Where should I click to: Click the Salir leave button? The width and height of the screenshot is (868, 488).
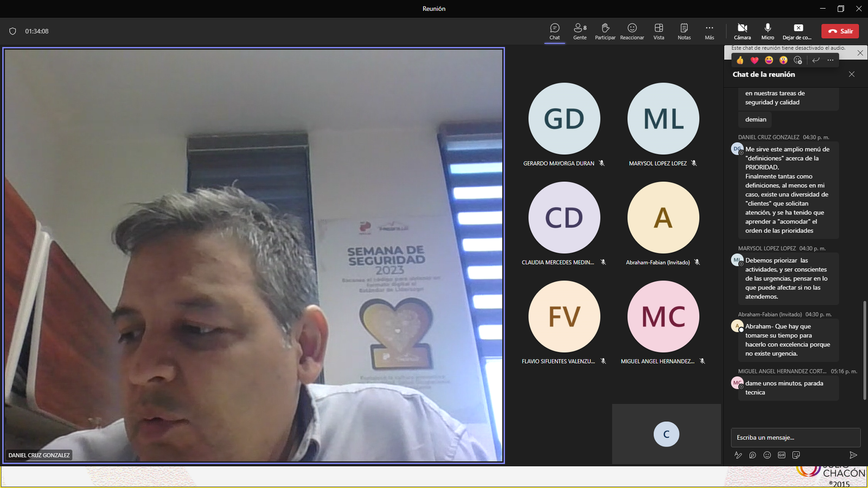click(840, 31)
